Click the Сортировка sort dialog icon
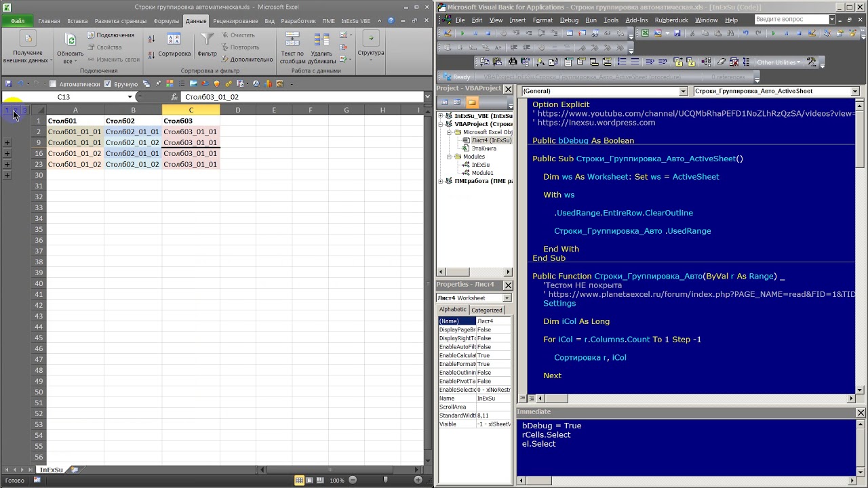 coord(174,39)
